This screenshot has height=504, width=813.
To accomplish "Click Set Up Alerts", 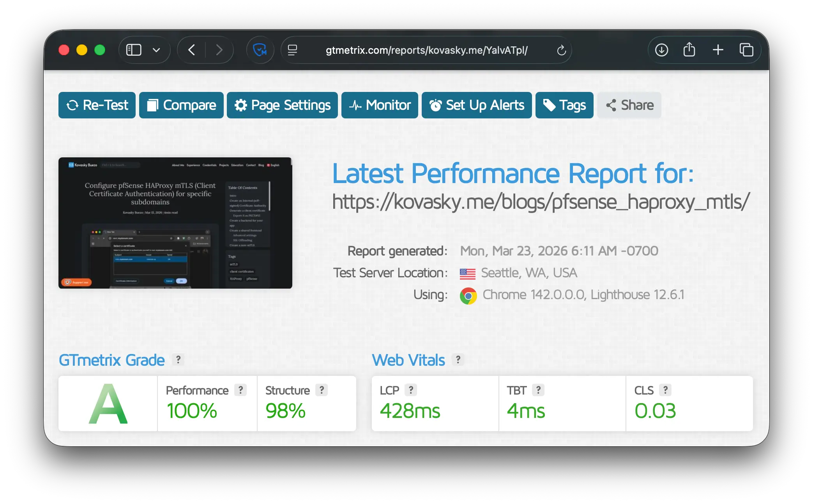I will (x=477, y=105).
